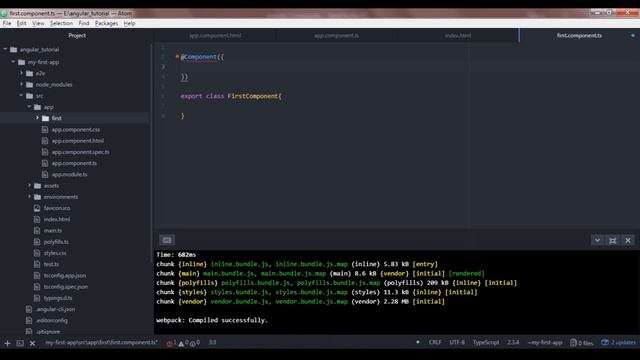Viewport: 640px width, 360px height.
Task: Change CRLF line ending setting
Action: [x=435, y=342]
